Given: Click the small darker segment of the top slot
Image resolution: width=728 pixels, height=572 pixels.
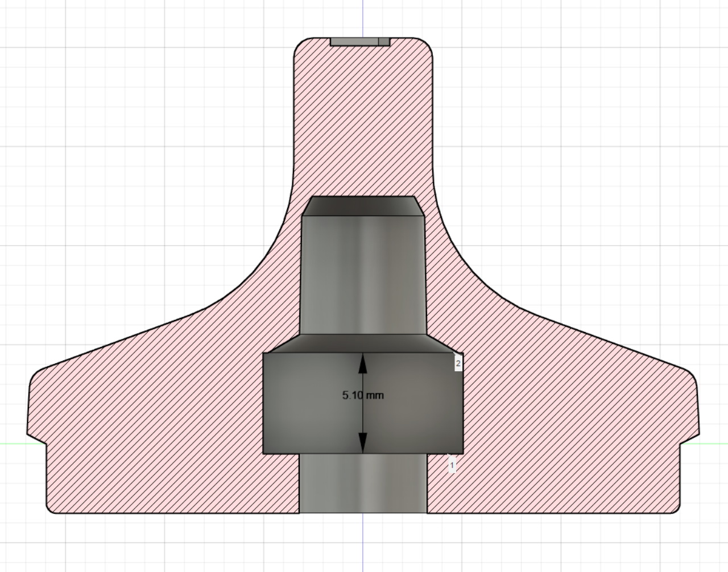Looking at the screenshot, I should (384, 42).
